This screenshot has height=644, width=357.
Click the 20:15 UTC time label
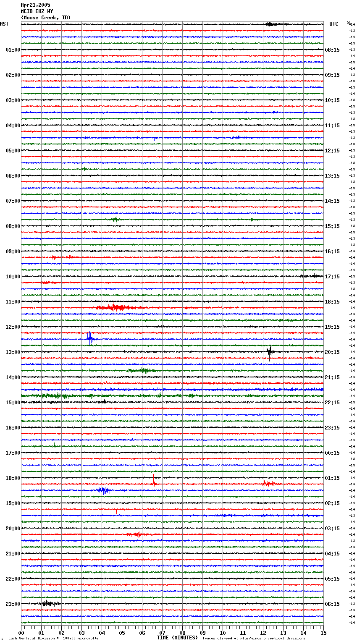click(332, 352)
